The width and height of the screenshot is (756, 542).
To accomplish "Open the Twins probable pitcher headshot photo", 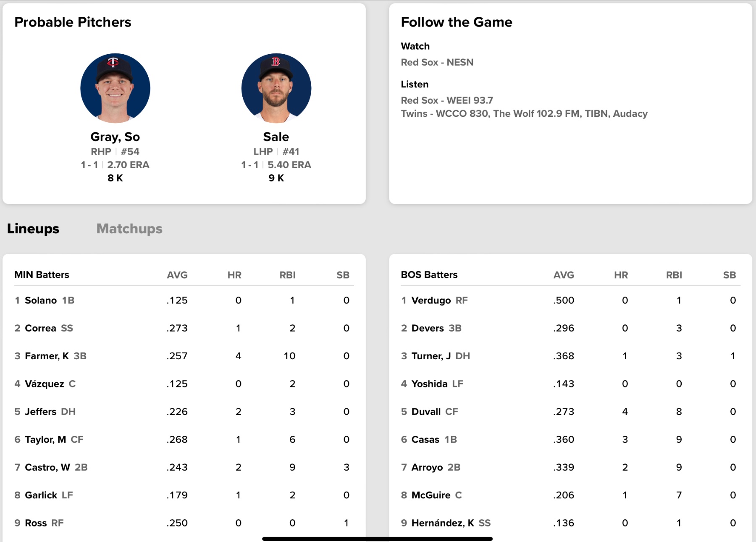I will coord(115,88).
